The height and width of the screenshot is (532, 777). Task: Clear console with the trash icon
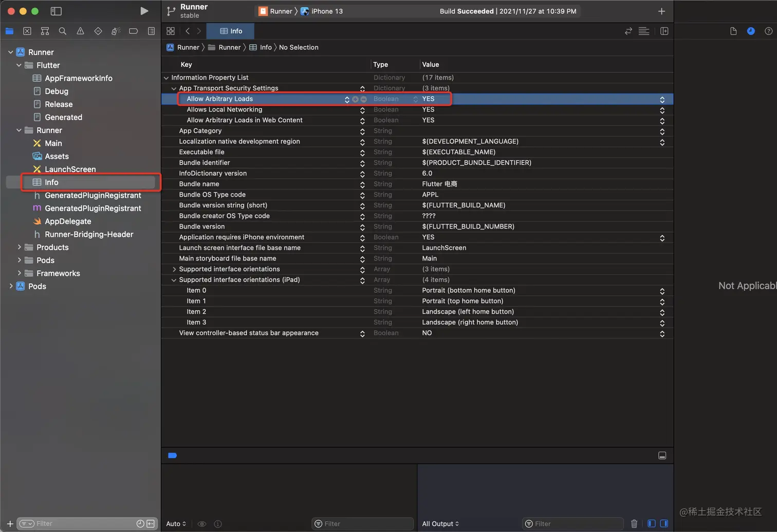coord(634,523)
